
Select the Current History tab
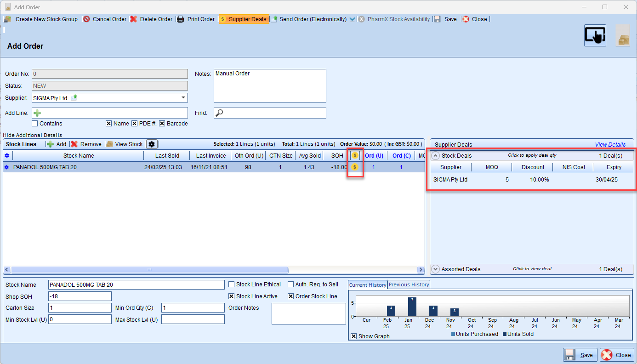point(367,285)
